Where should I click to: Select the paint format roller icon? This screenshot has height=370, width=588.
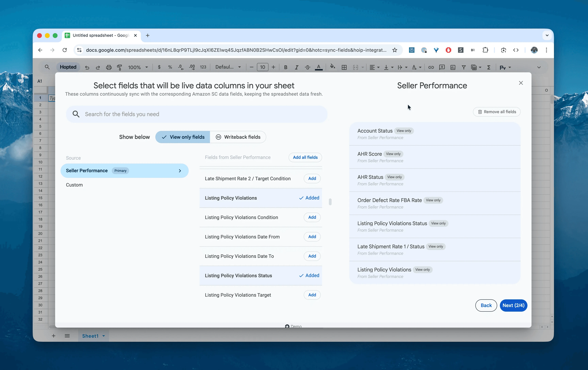click(119, 67)
